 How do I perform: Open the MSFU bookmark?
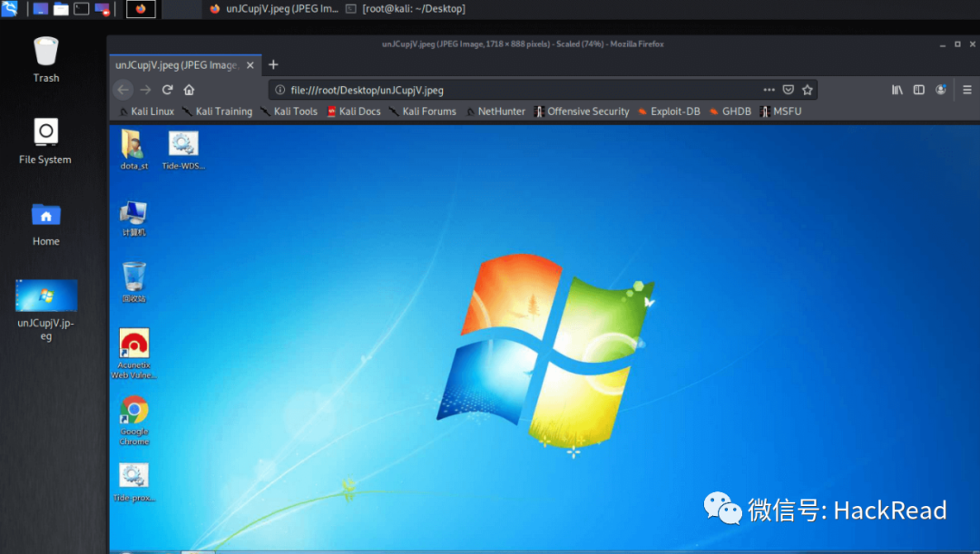780,112
